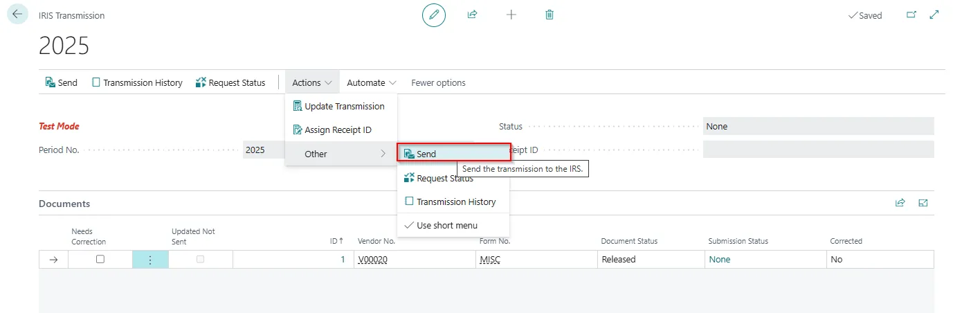
Task: Share the Documents list via its icon
Action: [x=900, y=203]
